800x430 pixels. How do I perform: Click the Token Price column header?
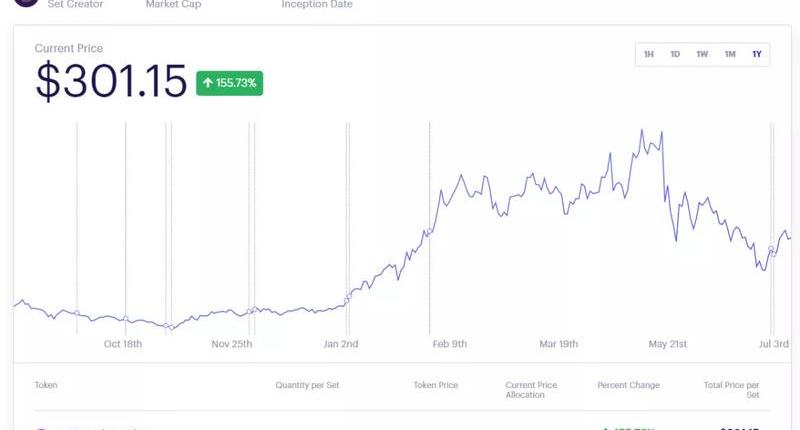435,385
